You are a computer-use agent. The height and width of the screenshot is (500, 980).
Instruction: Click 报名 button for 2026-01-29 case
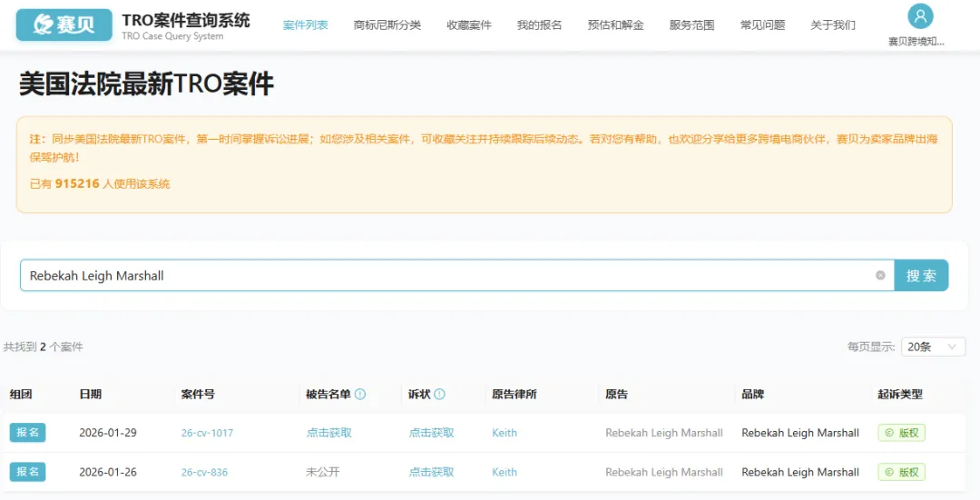[x=28, y=433]
